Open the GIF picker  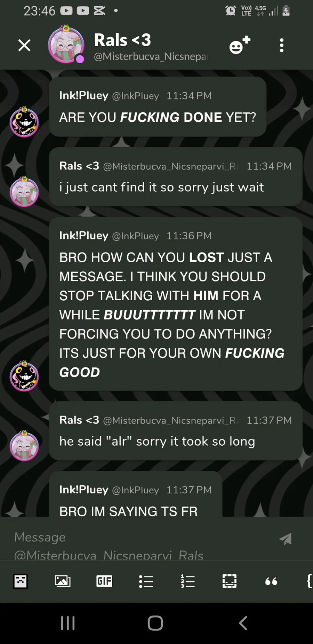104,581
